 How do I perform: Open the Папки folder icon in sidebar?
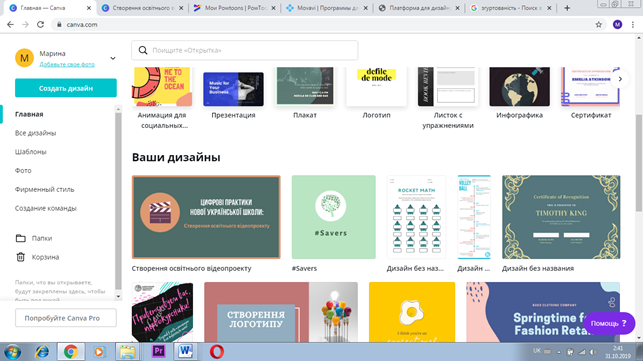(21, 238)
